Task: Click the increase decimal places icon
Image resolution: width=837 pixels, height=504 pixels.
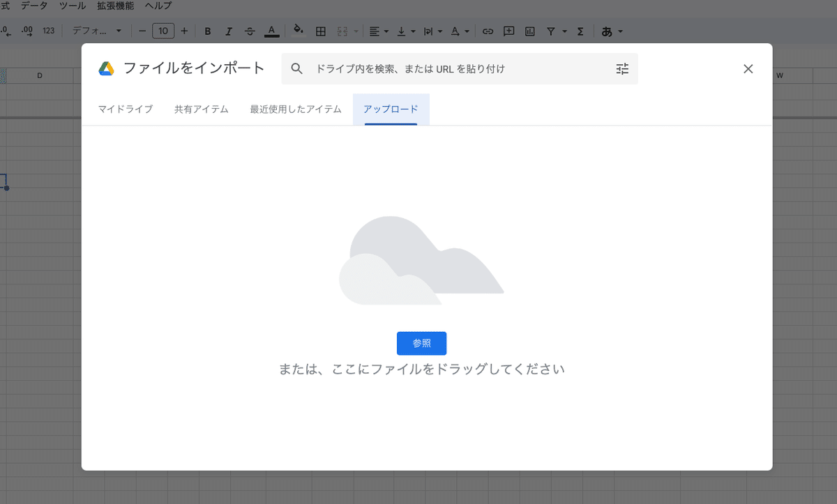Action: tap(27, 31)
